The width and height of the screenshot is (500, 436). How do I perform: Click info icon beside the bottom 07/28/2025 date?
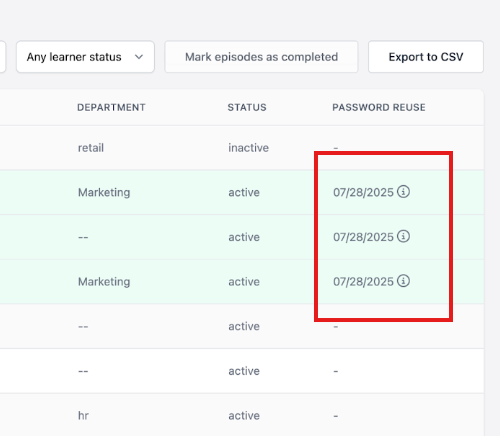click(403, 281)
